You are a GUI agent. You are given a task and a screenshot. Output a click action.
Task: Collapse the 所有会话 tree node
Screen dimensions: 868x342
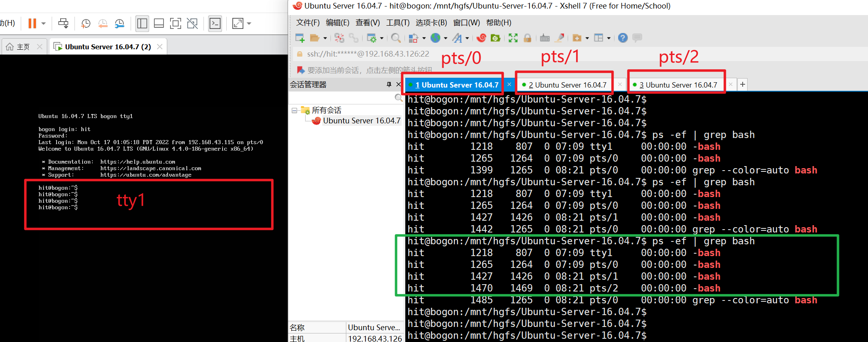[294, 110]
